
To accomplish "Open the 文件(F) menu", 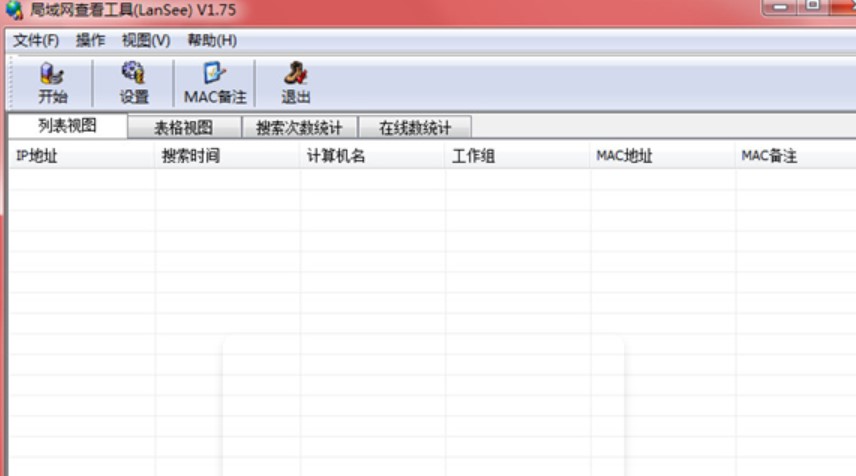I will point(36,40).
